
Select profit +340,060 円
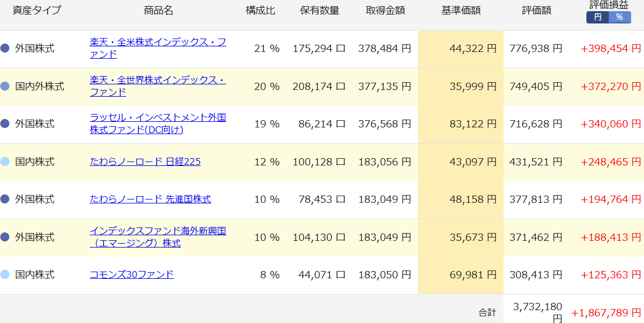pos(611,124)
